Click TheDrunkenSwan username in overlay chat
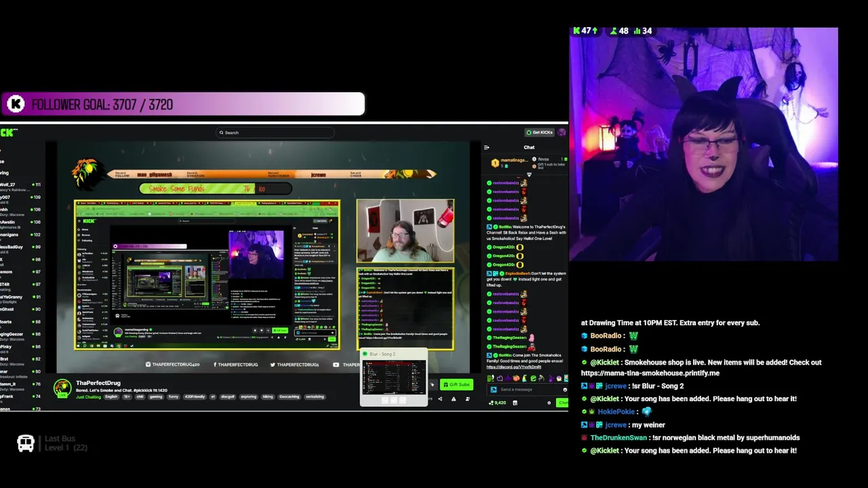 (x=618, y=438)
